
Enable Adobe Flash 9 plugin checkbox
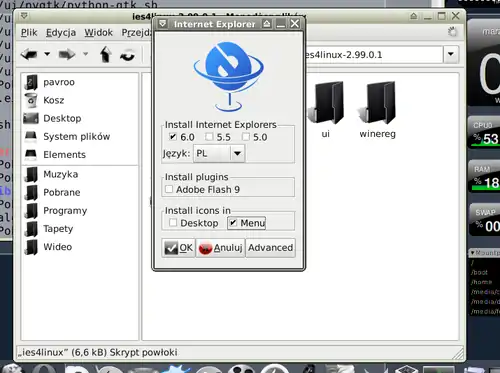tap(169, 189)
